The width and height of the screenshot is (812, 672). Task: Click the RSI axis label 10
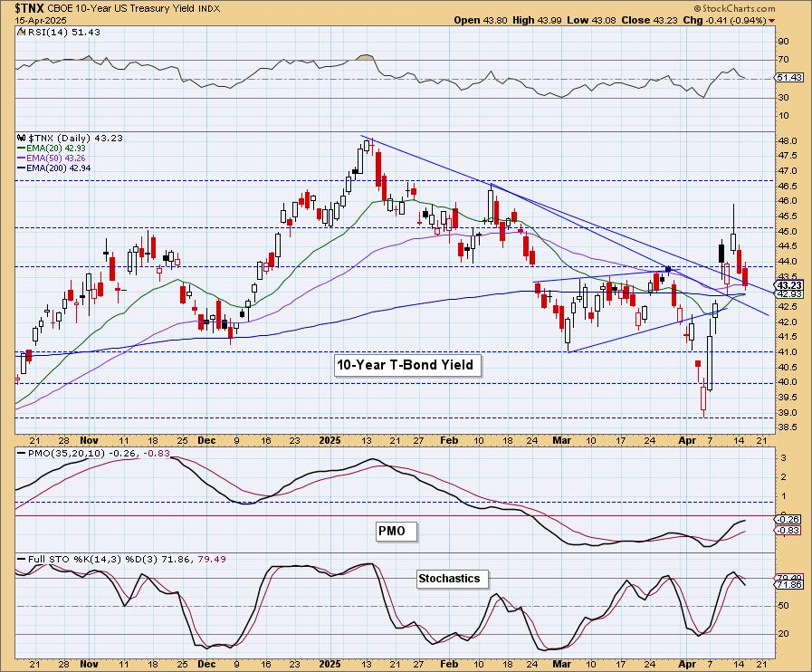[x=783, y=116]
